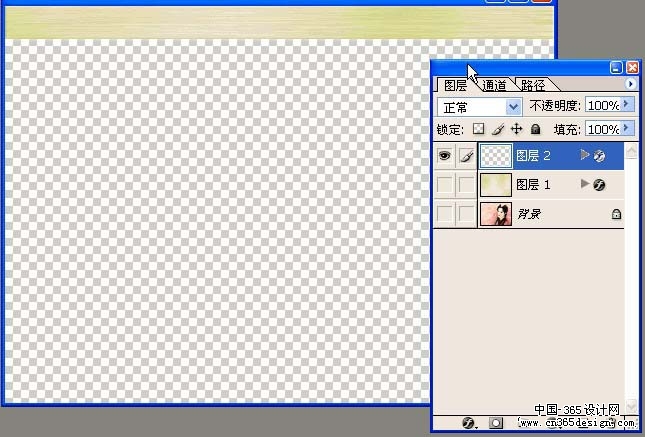Click the lock icon on 背景 layer
Viewport: 645px width, 437px height.
pos(616,214)
